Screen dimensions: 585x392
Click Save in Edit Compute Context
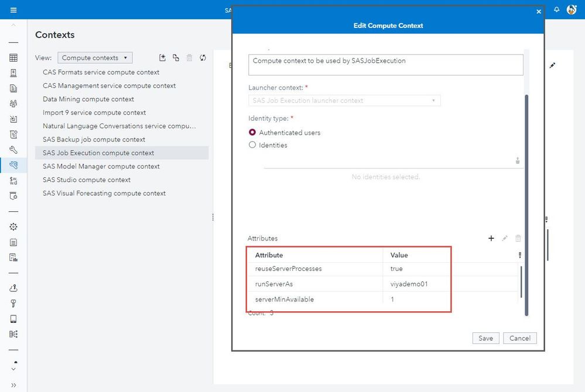coord(485,338)
